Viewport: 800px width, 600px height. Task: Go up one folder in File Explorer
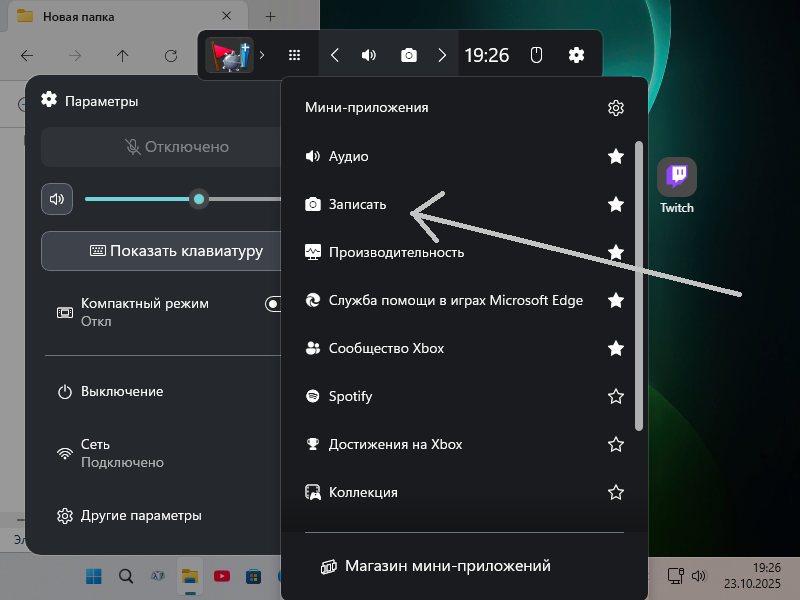point(122,56)
